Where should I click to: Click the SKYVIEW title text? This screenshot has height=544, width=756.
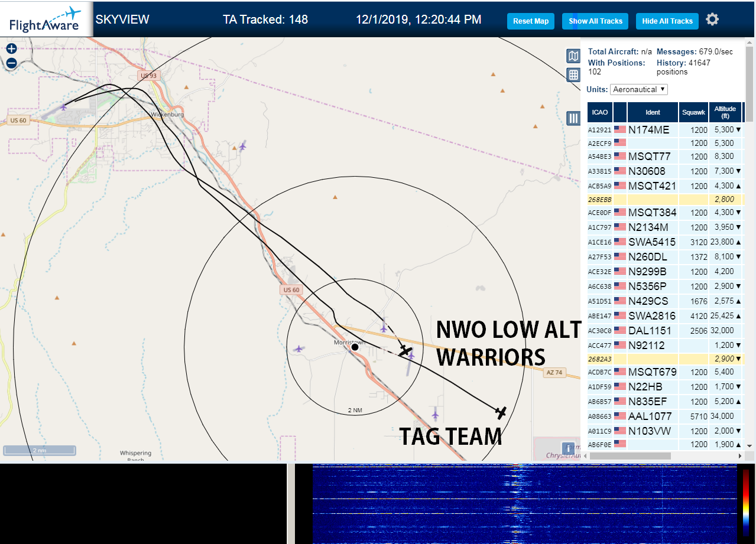point(122,19)
